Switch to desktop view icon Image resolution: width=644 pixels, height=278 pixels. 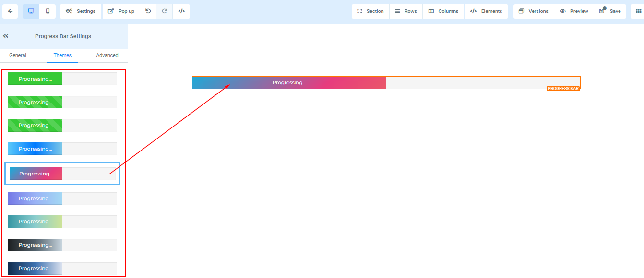pyautogui.click(x=31, y=11)
